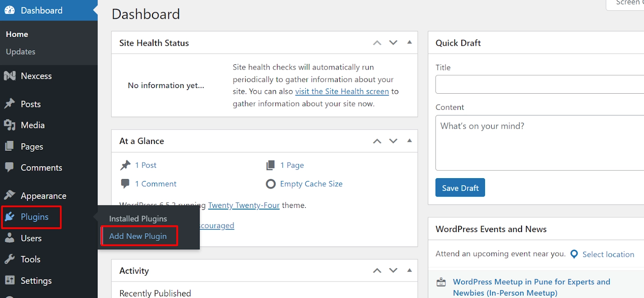Click the Empty Cache Size link
This screenshot has height=298, width=644.
311,184
